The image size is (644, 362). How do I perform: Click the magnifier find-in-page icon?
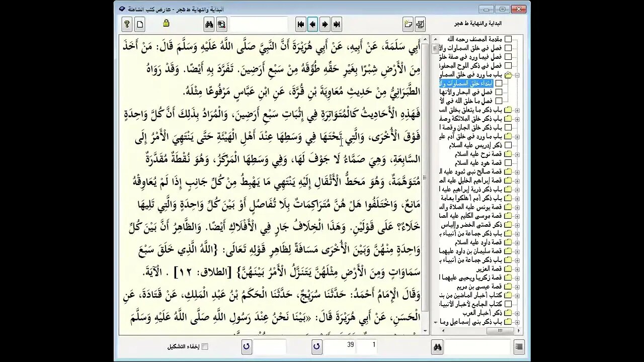click(221, 24)
